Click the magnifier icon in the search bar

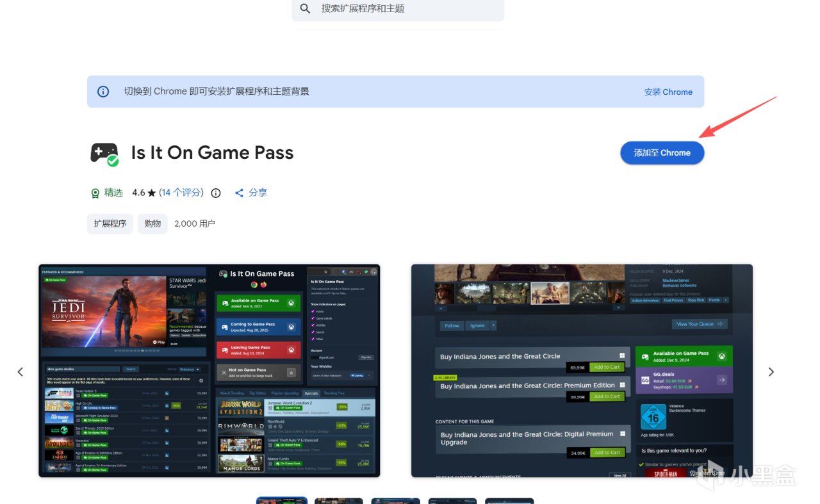pos(306,8)
